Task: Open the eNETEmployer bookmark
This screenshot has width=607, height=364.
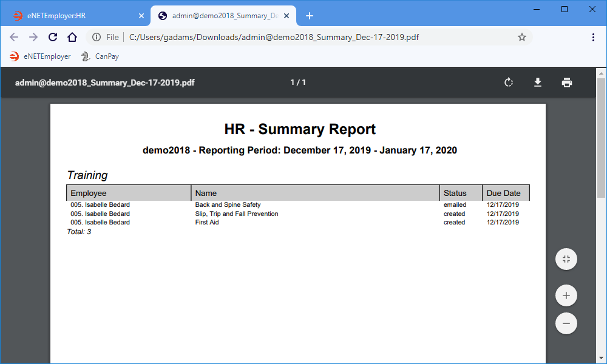Action: pos(40,56)
